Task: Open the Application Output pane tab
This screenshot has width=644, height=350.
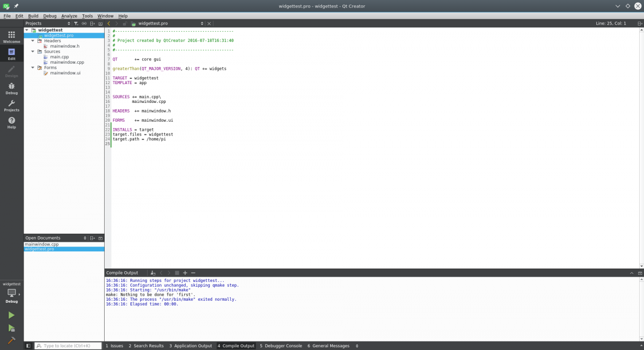Action: tap(191, 346)
